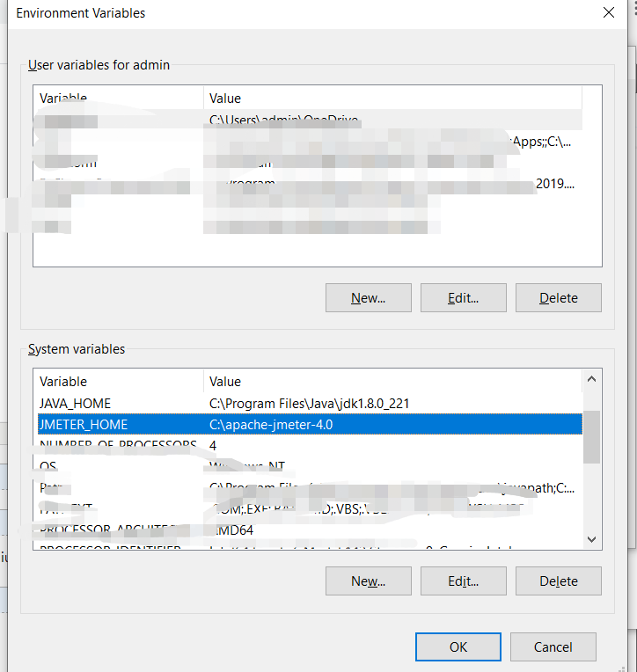Click Variable column header in User variables
The width and height of the screenshot is (637, 672).
[x=118, y=99]
